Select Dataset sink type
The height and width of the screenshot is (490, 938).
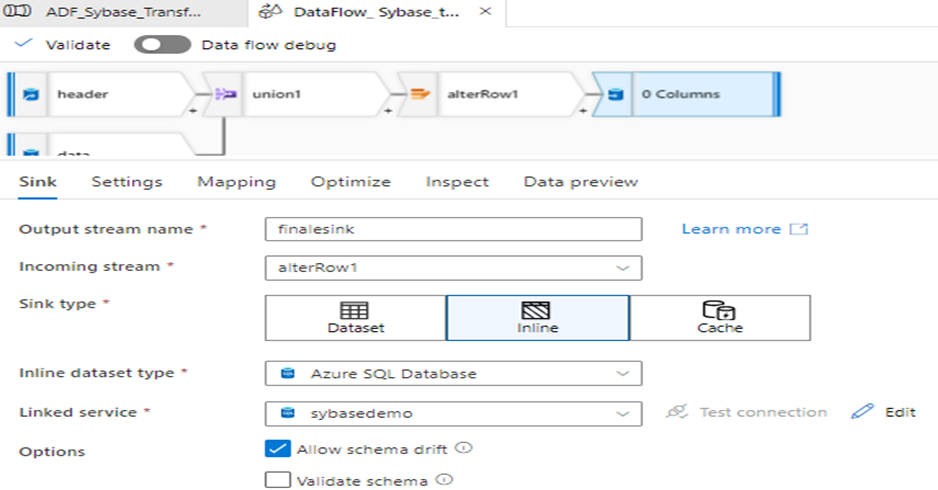(355, 318)
